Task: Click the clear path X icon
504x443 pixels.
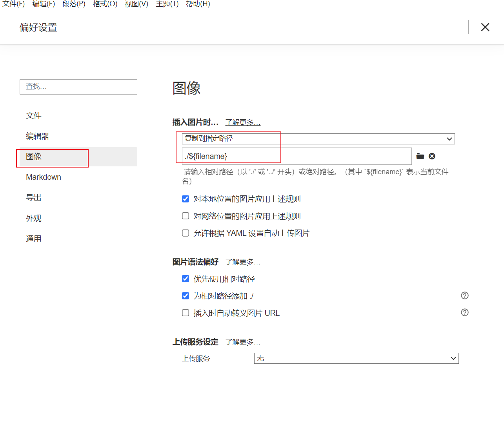Action: pos(432,156)
